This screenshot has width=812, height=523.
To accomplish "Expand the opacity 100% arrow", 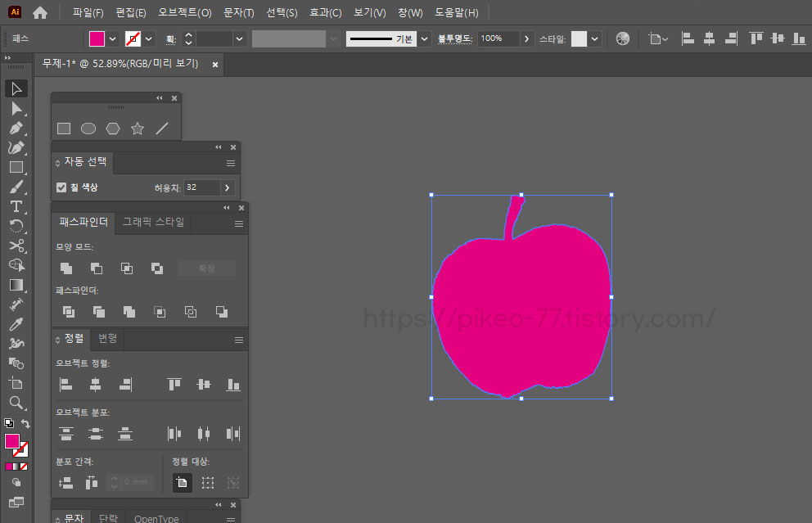I will pyautogui.click(x=526, y=38).
